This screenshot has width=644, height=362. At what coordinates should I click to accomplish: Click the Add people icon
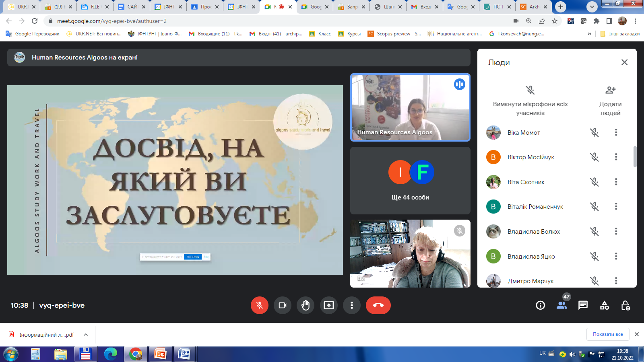pos(610,90)
